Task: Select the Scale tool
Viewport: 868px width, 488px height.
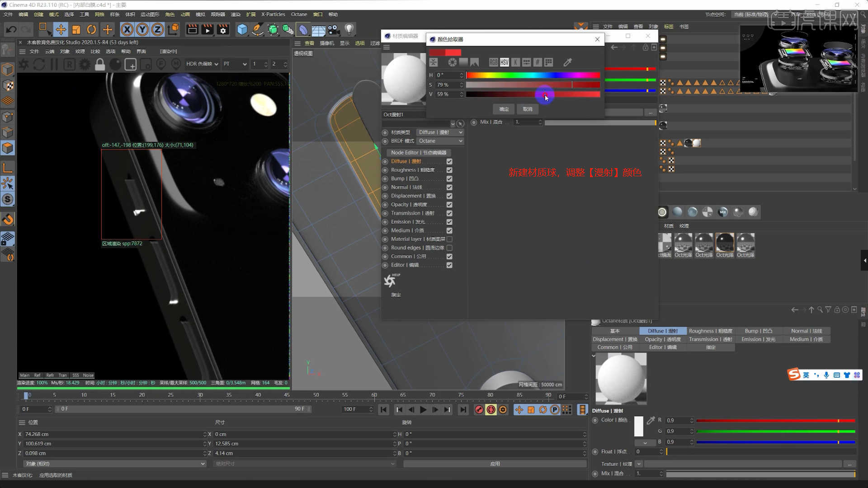Action: point(76,29)
